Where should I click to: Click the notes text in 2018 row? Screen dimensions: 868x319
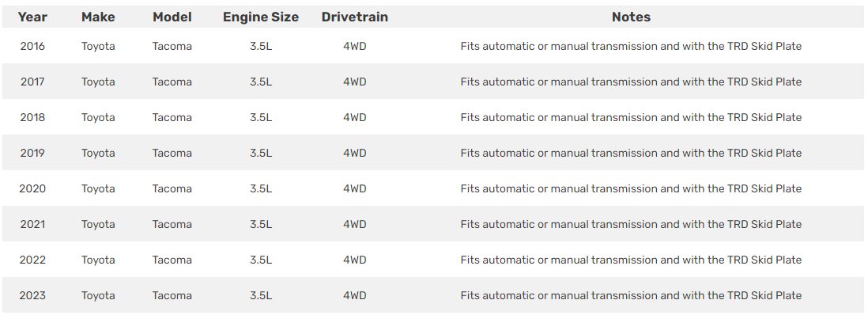[x=631, y=117]
